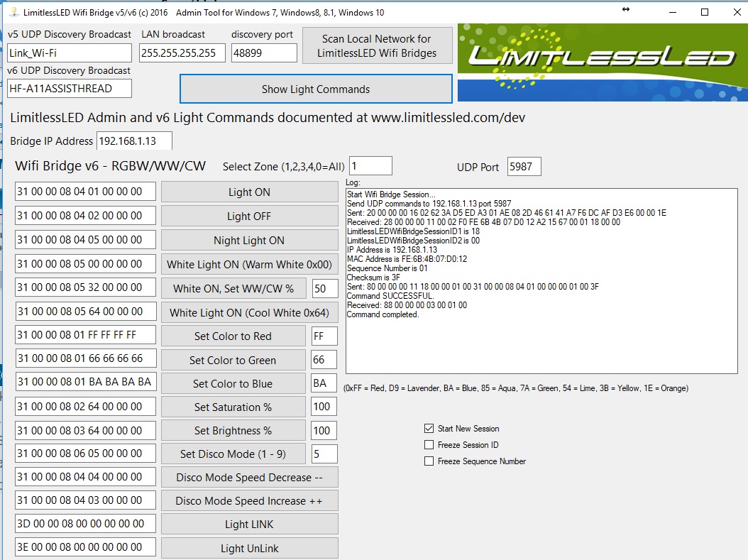The width and height of the screenshot is (748, 560).
Task: Select the Select Zone input box
Action: [x=370, y=166]
